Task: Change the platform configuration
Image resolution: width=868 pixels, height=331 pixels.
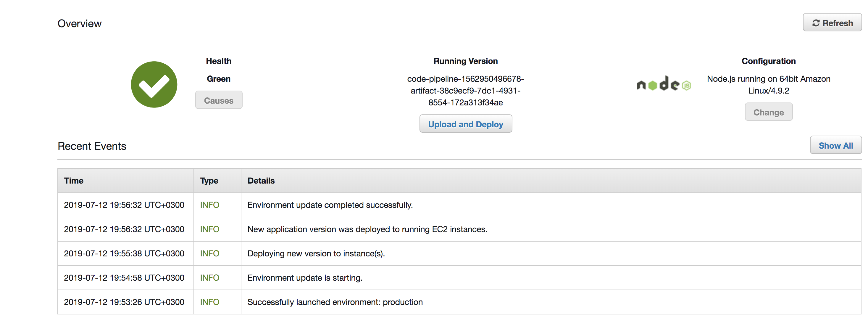Action: coord(769,112)
